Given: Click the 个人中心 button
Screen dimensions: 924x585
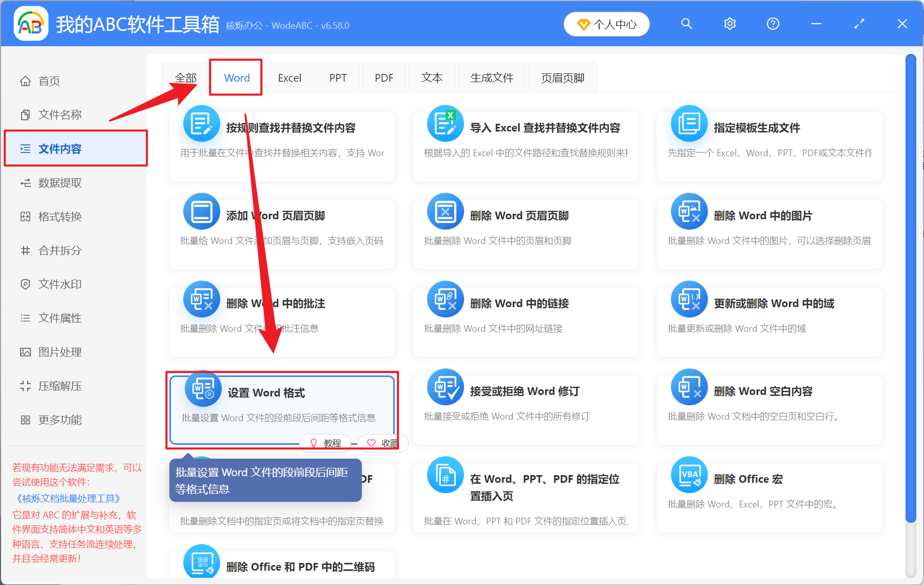Looking at the screenshot, I should click(606, 24).
